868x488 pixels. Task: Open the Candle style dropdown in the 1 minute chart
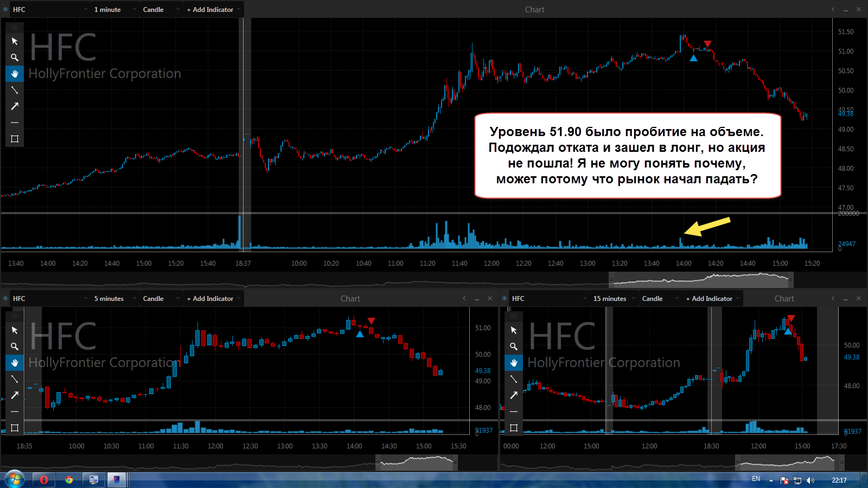point(161,9)
